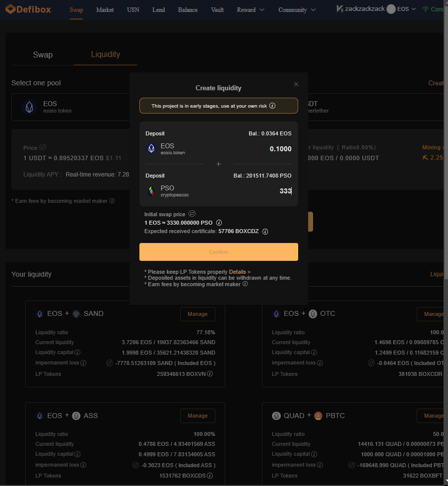The width and height of the screenshot is (448, 486).
Task: Click the "Bal.: 0.0364 EOS" balance
Action: (x=270, y=133)
